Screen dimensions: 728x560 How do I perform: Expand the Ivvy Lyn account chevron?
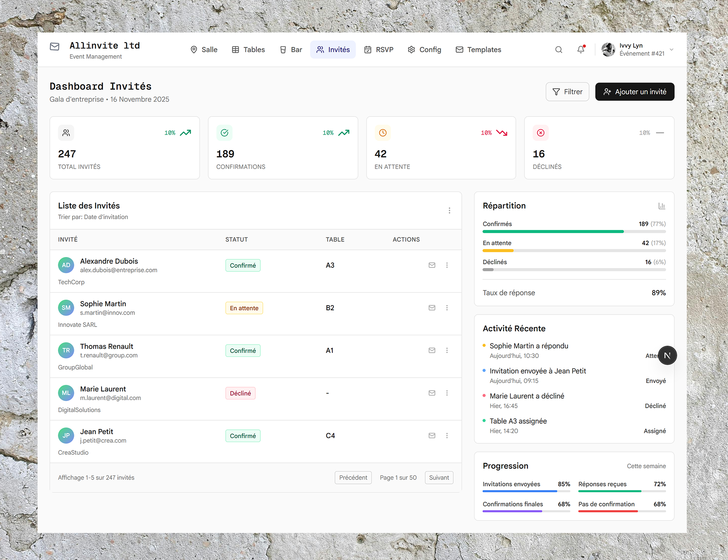[x=672, y=50]
